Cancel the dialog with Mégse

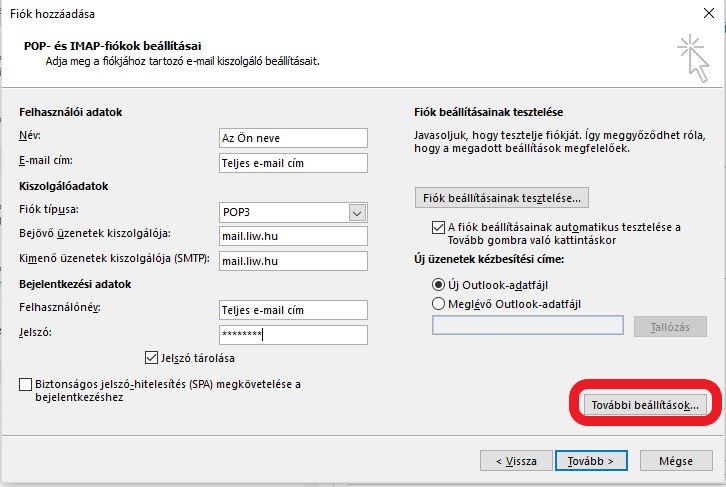pyautogui.click(x=676, y=460)
